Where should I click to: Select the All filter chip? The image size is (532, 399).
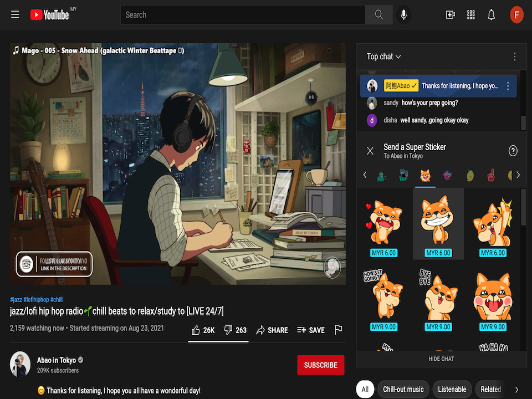point(365,390)
